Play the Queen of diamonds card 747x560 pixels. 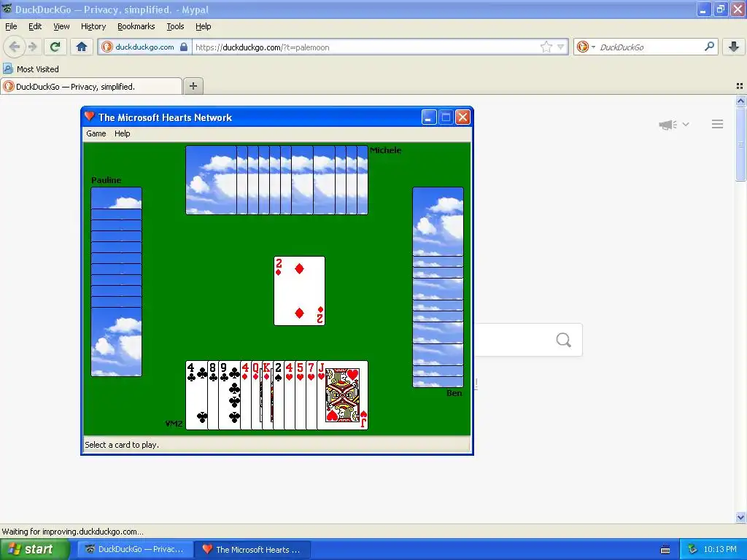[256, 395]
